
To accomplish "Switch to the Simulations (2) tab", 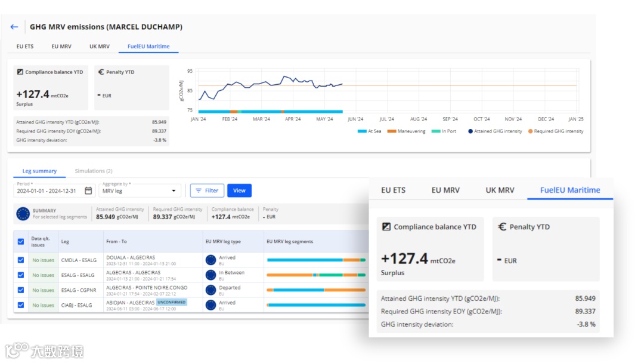I will 93,171.
